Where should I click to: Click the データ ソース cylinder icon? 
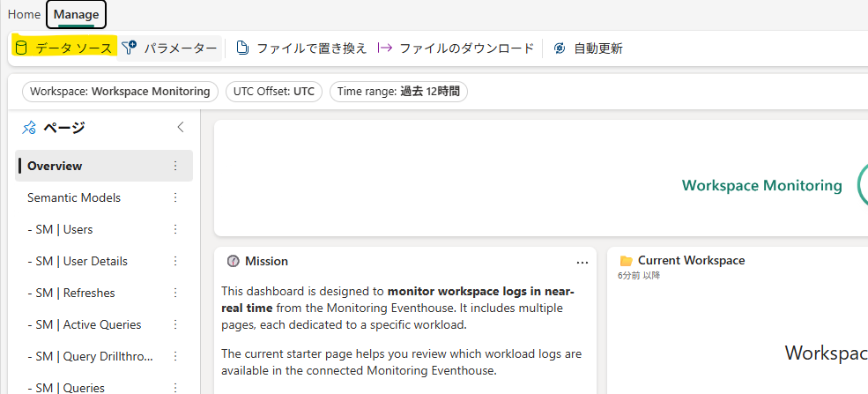tap(21, 48)
